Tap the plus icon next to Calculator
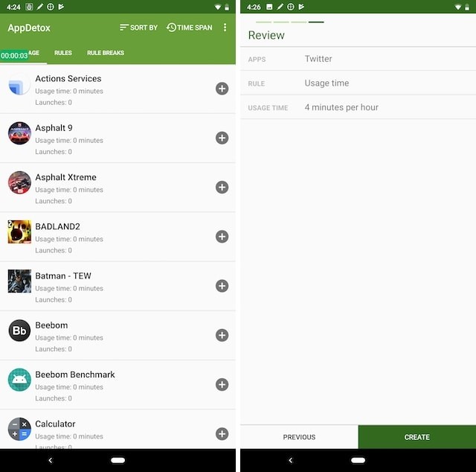This screenshot has height=472, width=476. 222,434
